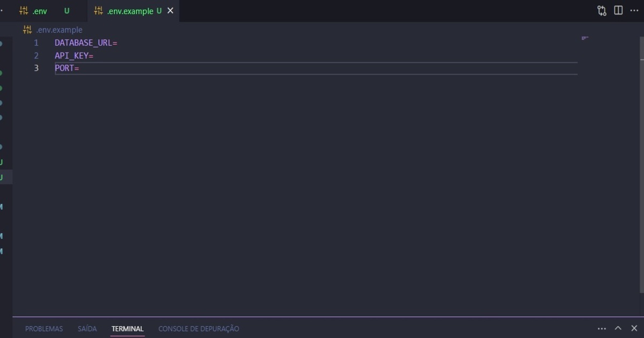Split the editor to the right
The image size is (644, 338).
618,11
